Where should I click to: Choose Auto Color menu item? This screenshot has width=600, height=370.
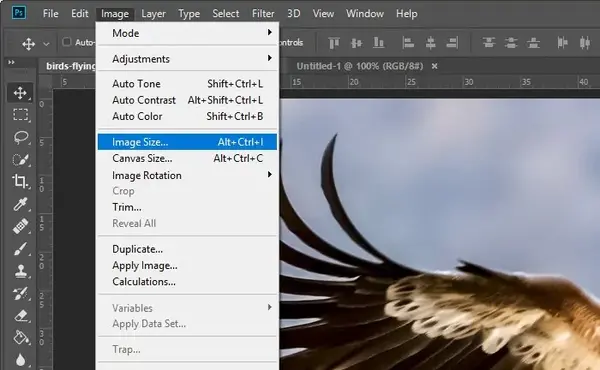coord(188,116)
